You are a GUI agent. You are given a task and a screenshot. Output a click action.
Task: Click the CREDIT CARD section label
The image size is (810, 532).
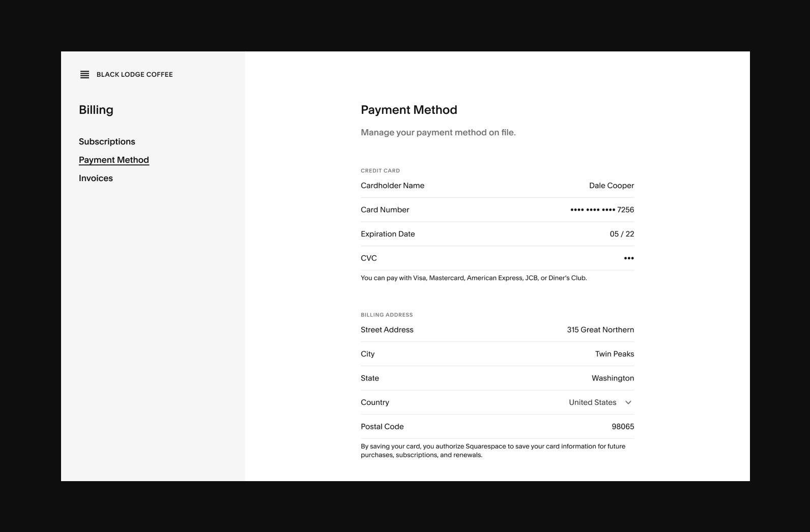click(x=380, y=170)
